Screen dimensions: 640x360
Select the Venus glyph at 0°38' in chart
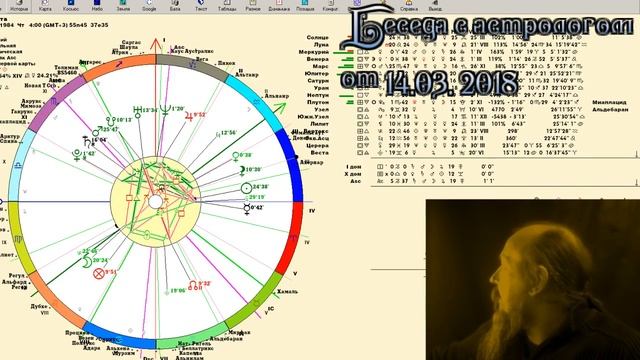pyautogui.click(x=236, y=156)
